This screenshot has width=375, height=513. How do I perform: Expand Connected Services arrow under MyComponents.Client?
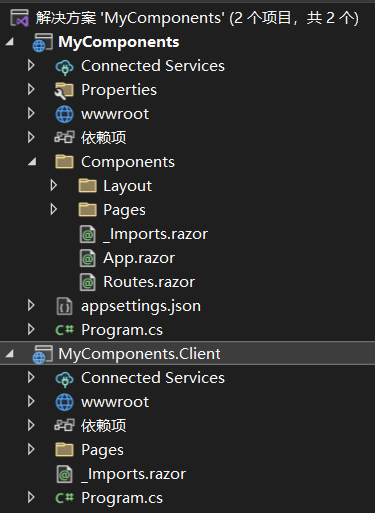31,377
